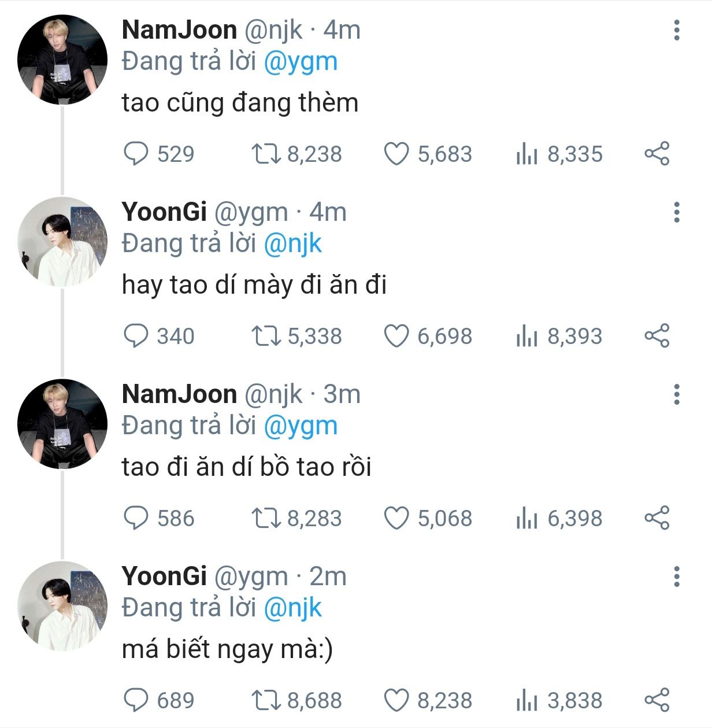Viewport: 712px width, 728px height.
Task: Open YoonGi display name on "hay tao dí" tweet
Action: pyautogui.click(x=164, y=212)
